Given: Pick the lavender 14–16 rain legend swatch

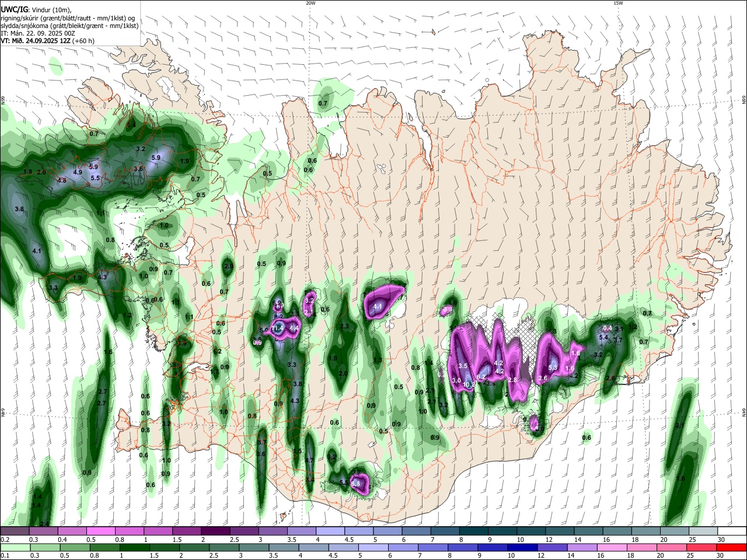Looking at the screenshot, I should [x=582, y=548].
